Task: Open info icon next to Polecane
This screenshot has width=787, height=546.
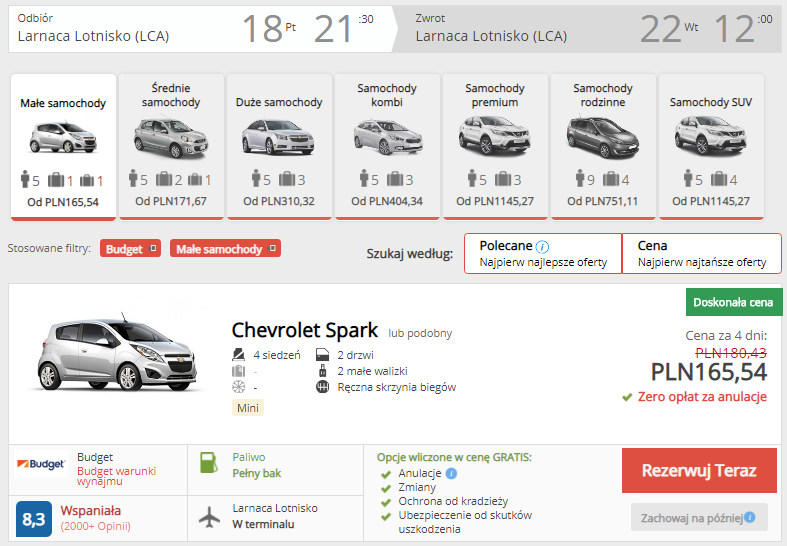Action: point(542,246)
